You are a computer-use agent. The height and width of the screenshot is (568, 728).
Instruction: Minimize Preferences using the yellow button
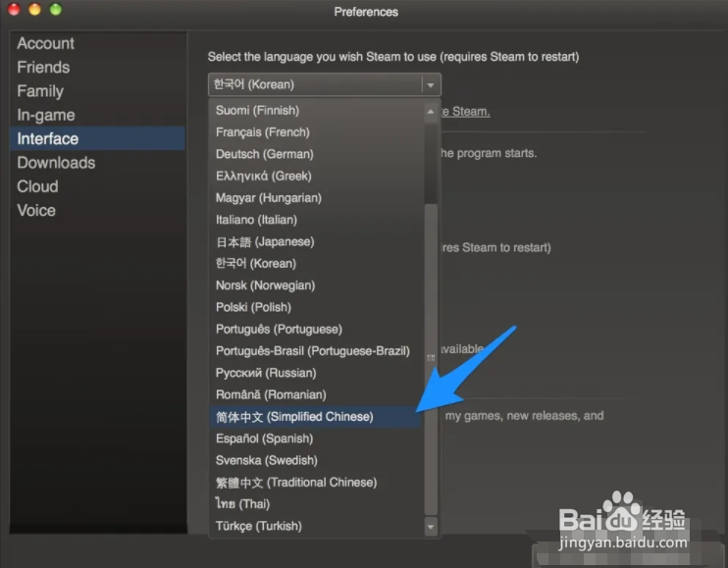34,9
